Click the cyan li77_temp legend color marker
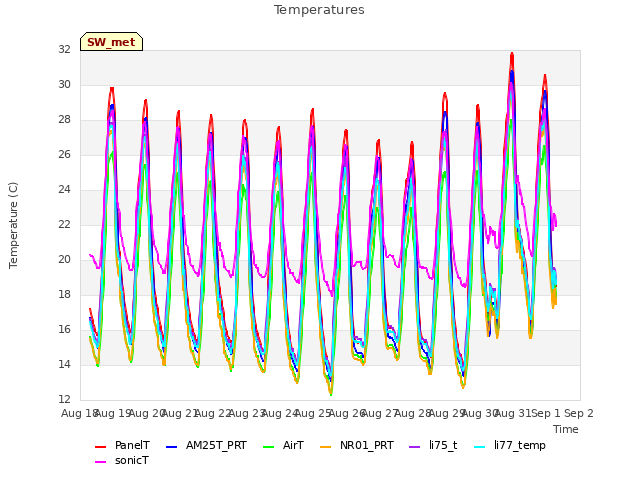640x480 pixels. click(480, 447)
